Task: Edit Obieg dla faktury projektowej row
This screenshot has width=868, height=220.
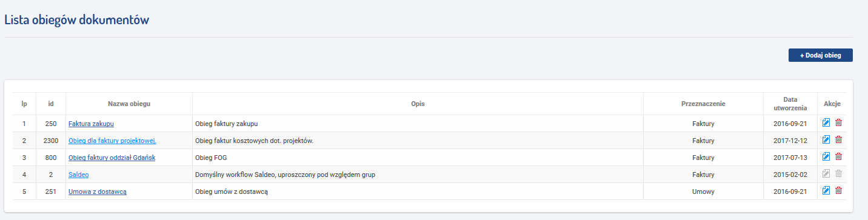Action: [826, 140]
